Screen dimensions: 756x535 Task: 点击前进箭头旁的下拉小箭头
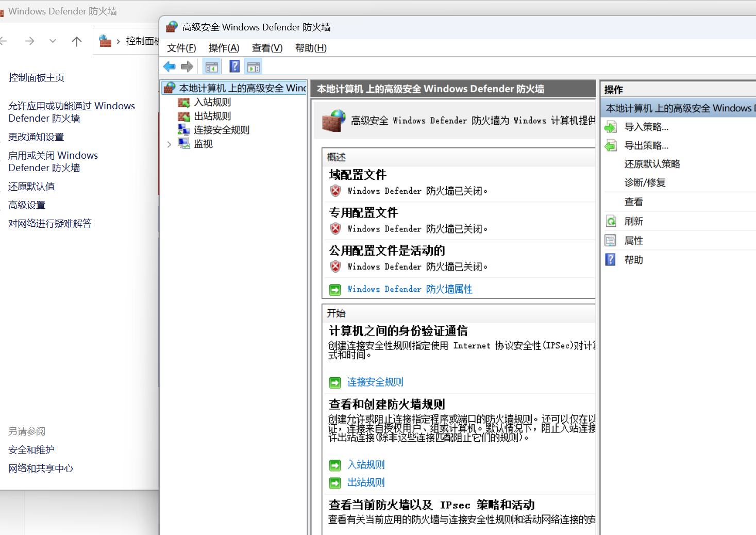(52, 41)
